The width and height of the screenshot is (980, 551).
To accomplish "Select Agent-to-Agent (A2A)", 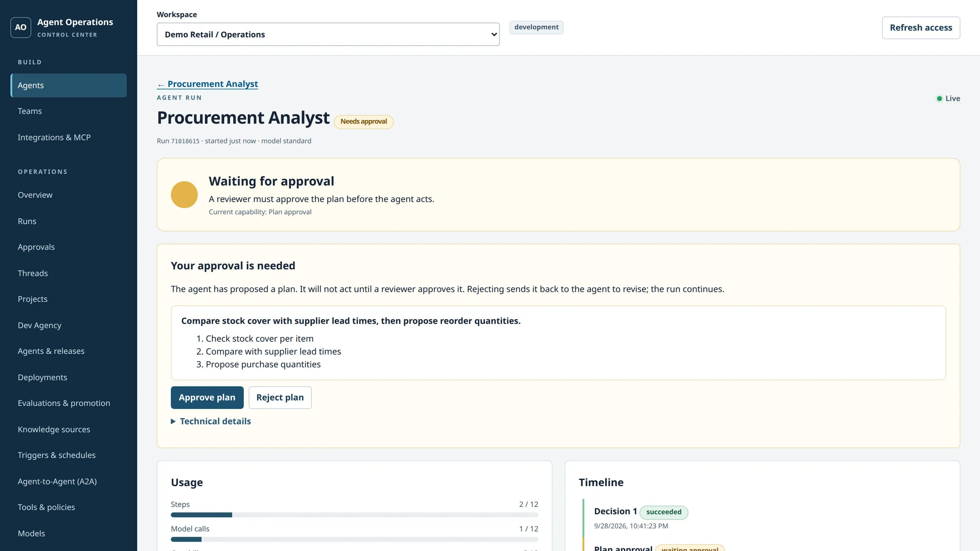I will coord(69,481).
